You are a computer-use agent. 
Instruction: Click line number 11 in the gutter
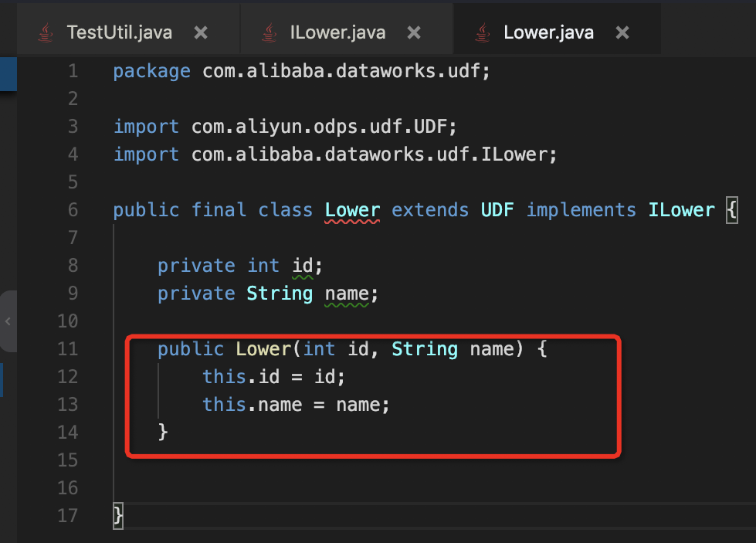(68, 349)
